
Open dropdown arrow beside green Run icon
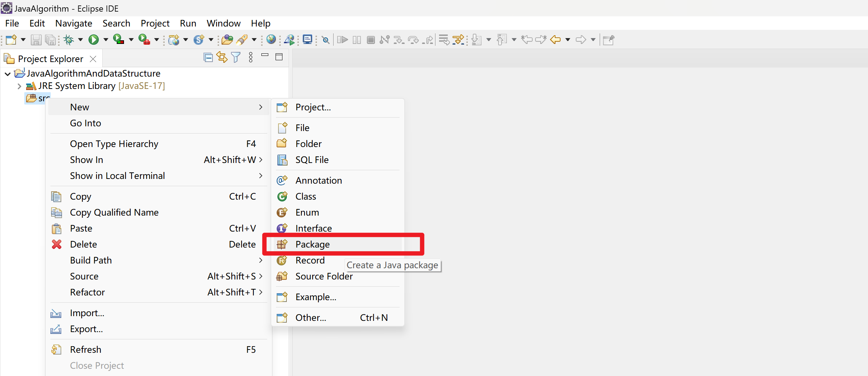(x=106, y=40)
